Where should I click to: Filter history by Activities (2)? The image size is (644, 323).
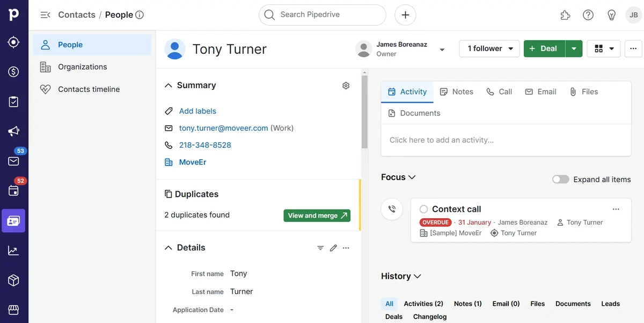(423, 304)
